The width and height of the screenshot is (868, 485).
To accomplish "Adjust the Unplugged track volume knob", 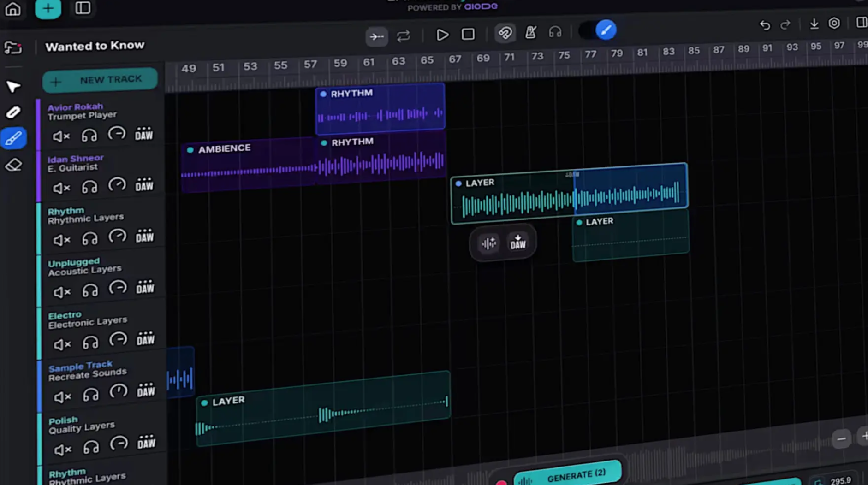I will [x=118, y=288].
